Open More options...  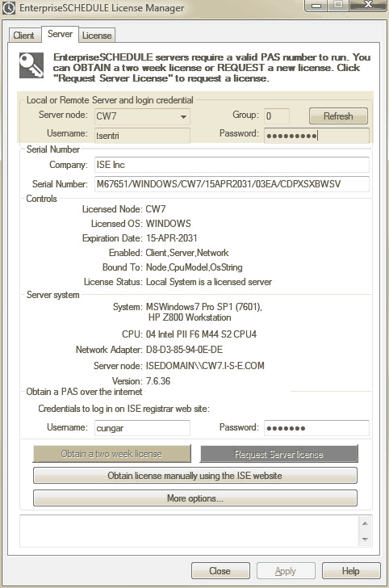point(194,498)
